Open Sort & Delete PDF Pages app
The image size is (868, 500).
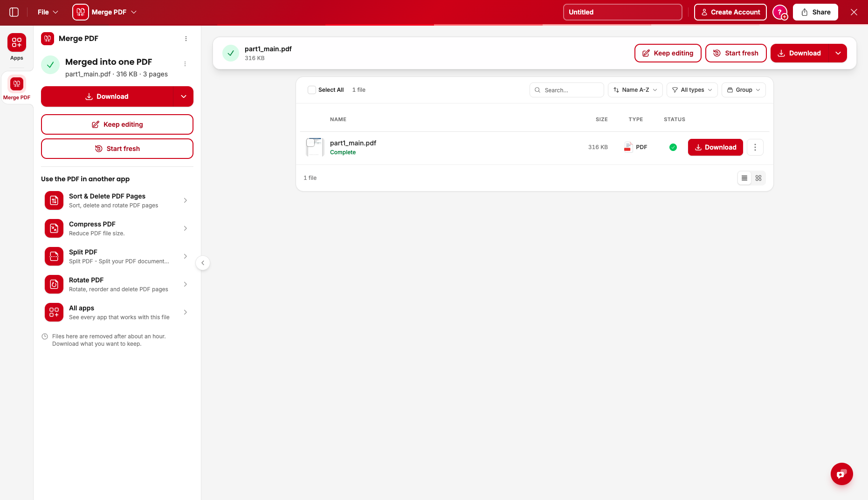(x=117, y=200)
